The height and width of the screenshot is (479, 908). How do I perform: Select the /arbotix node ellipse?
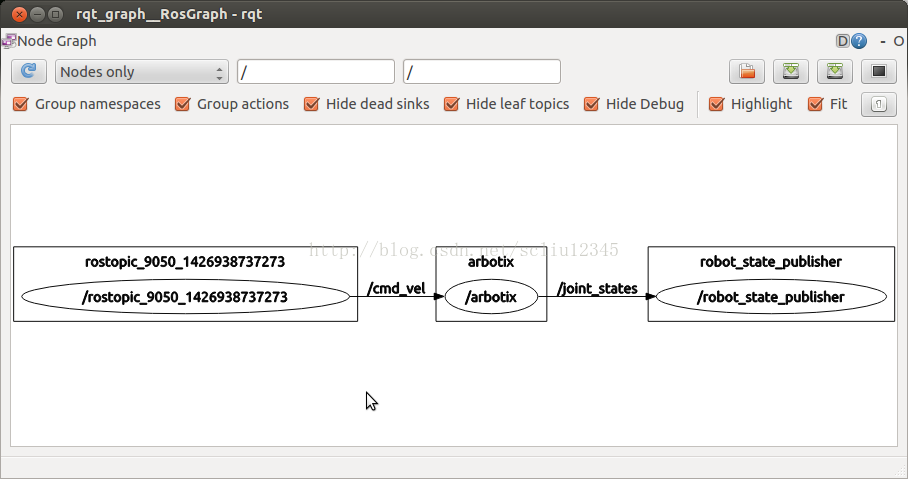[x=491, y=297]
